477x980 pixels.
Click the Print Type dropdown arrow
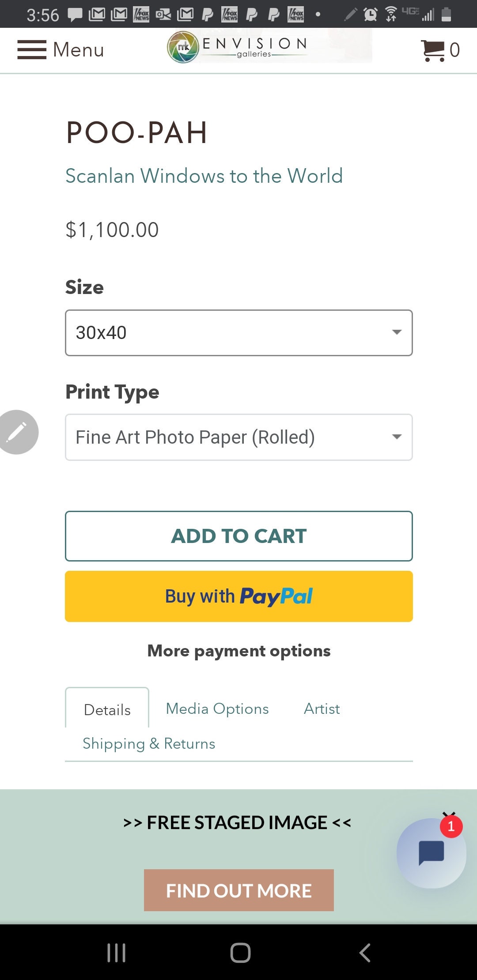[x=397, y=437]
